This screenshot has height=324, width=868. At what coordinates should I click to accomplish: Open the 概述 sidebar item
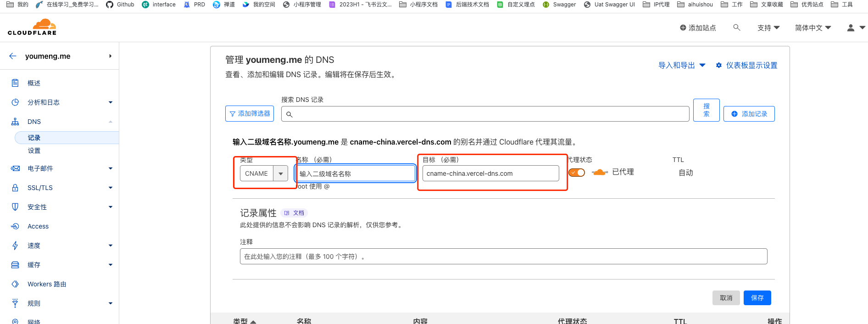tap(34, 83)
